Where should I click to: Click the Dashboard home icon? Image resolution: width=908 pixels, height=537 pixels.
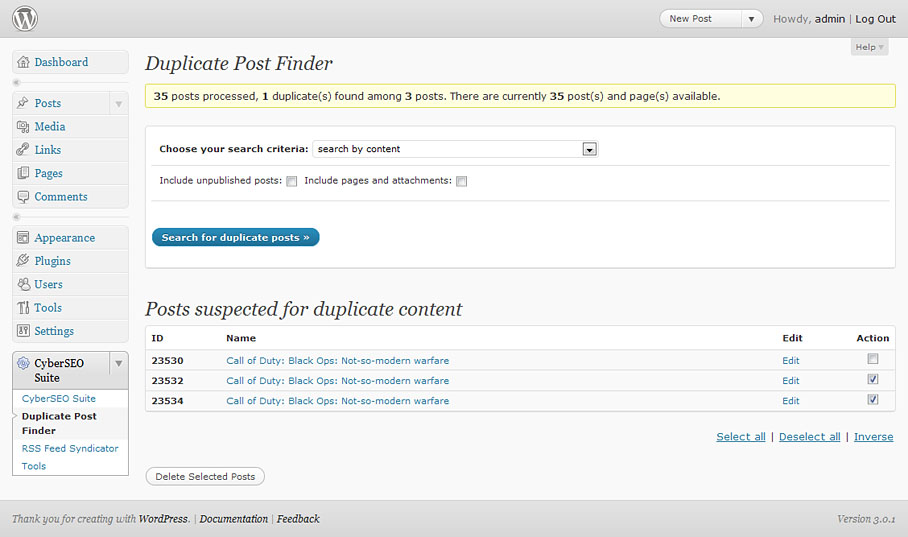(23, 62)
